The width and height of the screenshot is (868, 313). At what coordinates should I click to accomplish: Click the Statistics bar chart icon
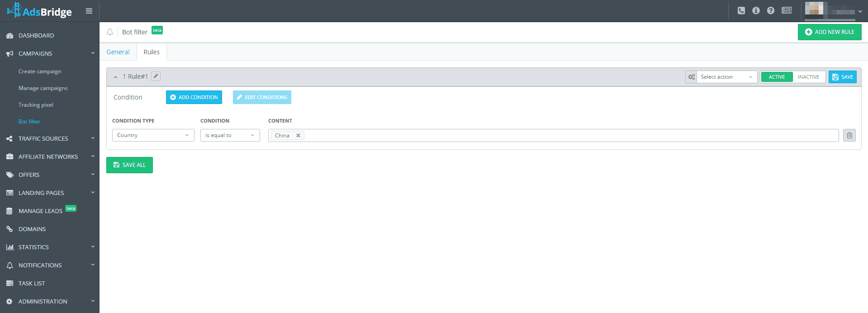pos(9,247)
